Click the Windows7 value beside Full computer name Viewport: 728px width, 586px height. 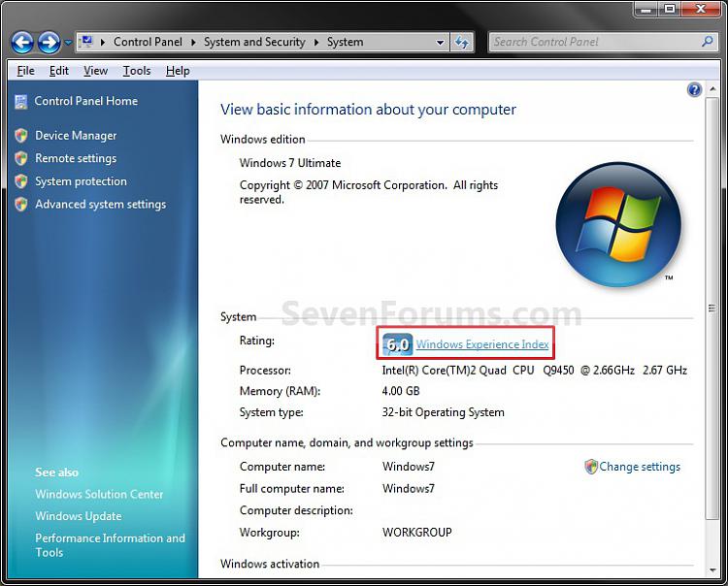[x=409, y=488]
